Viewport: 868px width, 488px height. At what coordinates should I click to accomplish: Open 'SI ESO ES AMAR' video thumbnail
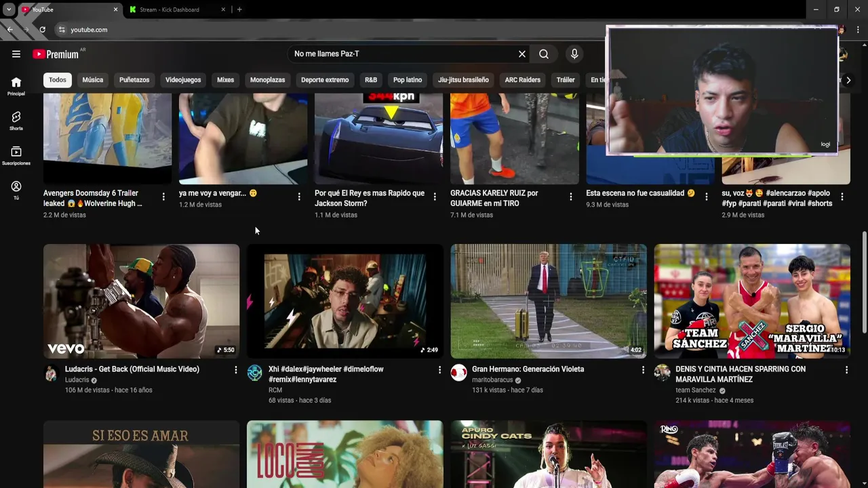point(141,454)
